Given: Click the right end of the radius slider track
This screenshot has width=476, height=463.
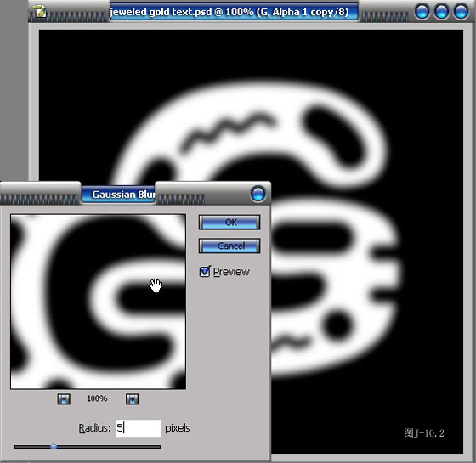Looking at the screenshot, I should pyautogui.click(x=158, y=447).
